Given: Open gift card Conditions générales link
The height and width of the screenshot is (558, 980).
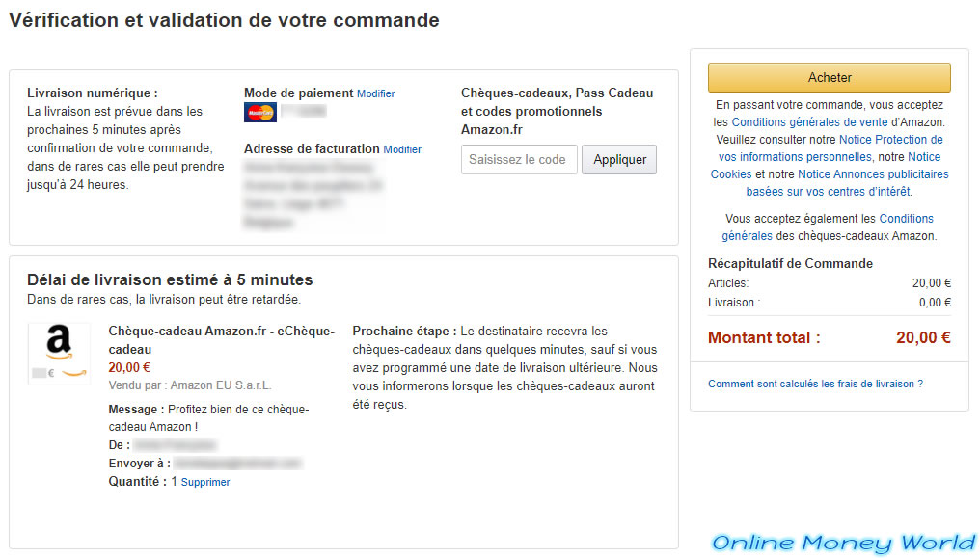Looking at the screenshot, I should pos(828,227).
